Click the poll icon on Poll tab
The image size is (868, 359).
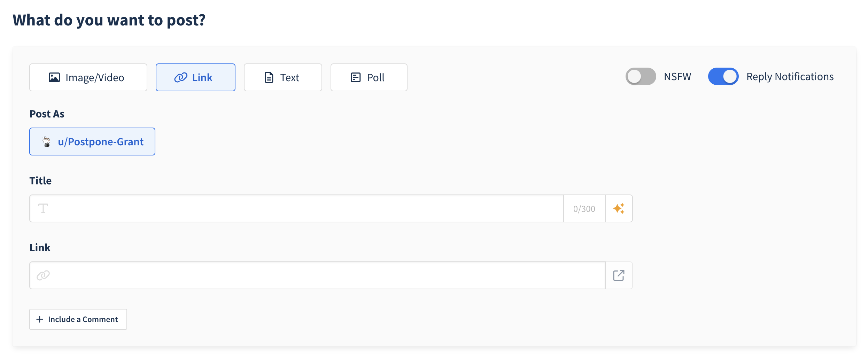tap(355, 77)
